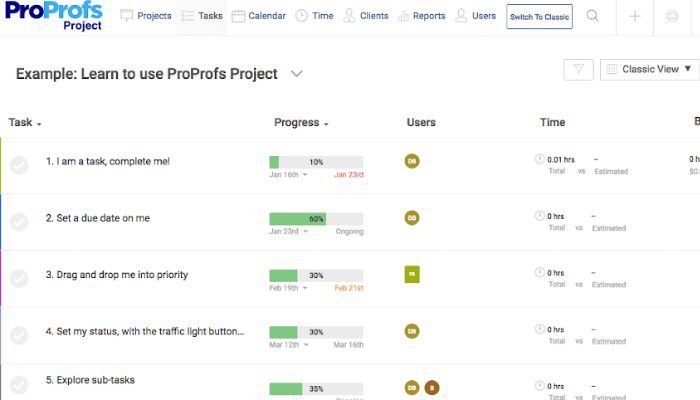
Task: Mark 'Set a due date on me' complete
Action: tap(19, 222)
